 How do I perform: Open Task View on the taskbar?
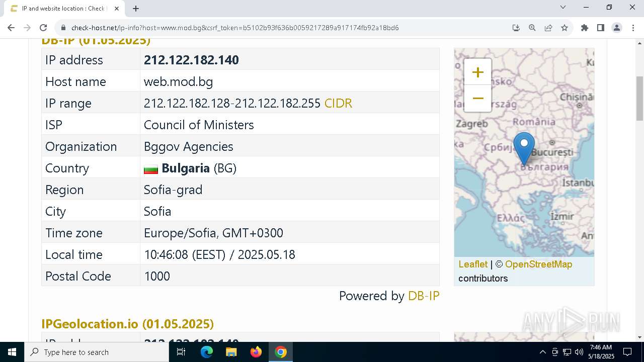(x=181, y=352)
